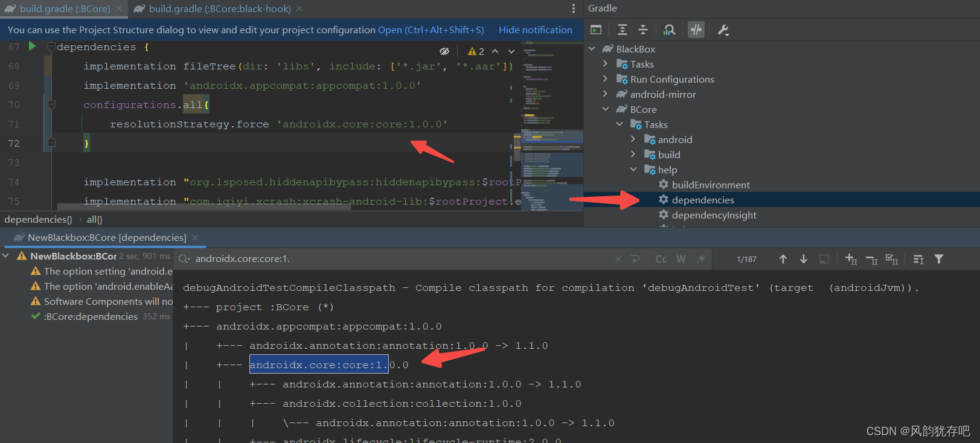The width and height of the screenshot is (980, 443).
Task: Collapse the help task group
Action: [x=633, y=170]
